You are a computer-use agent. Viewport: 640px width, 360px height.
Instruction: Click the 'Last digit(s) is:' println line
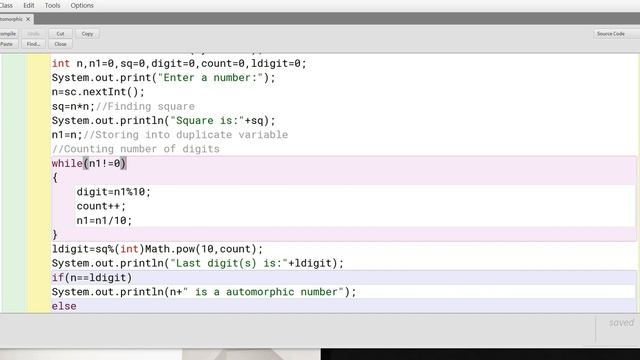click(198, 263)
